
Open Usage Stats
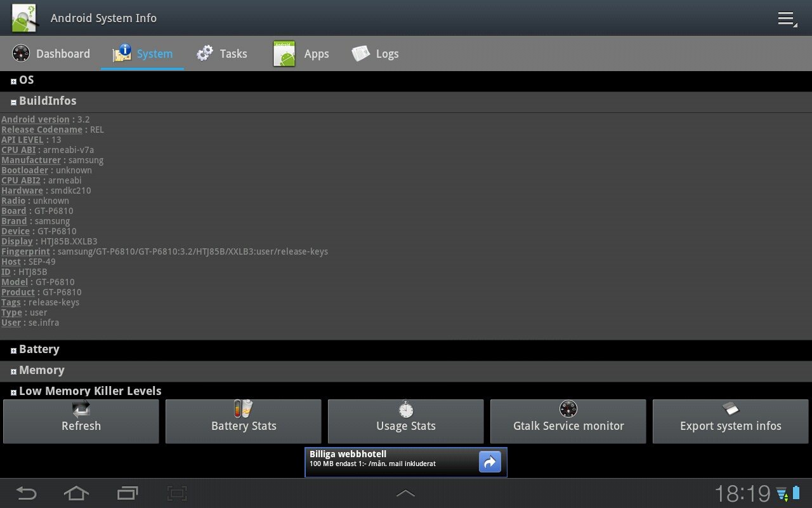tap(406, 421)
